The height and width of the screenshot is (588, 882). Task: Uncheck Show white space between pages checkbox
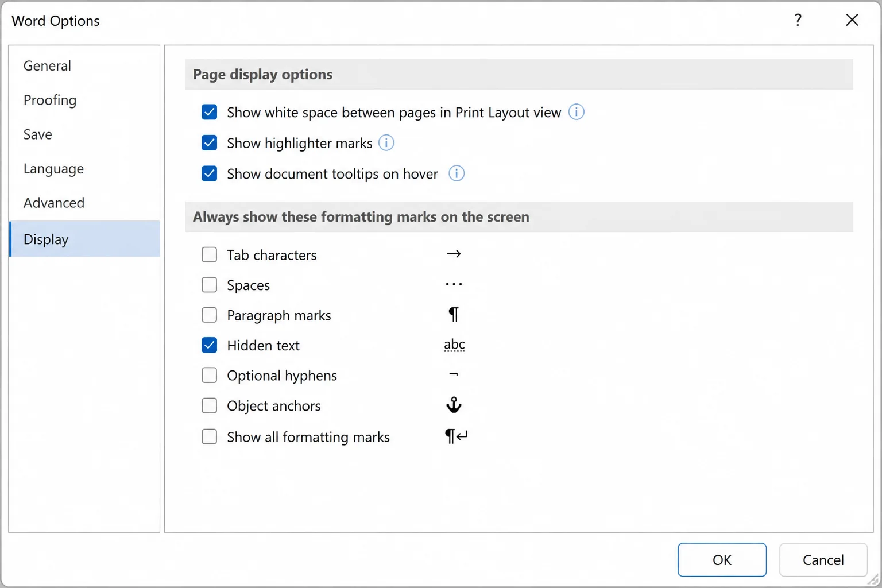click(210, 112)
